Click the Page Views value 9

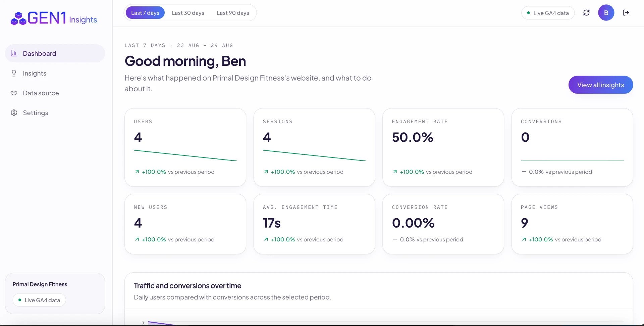tap(525, 223)
